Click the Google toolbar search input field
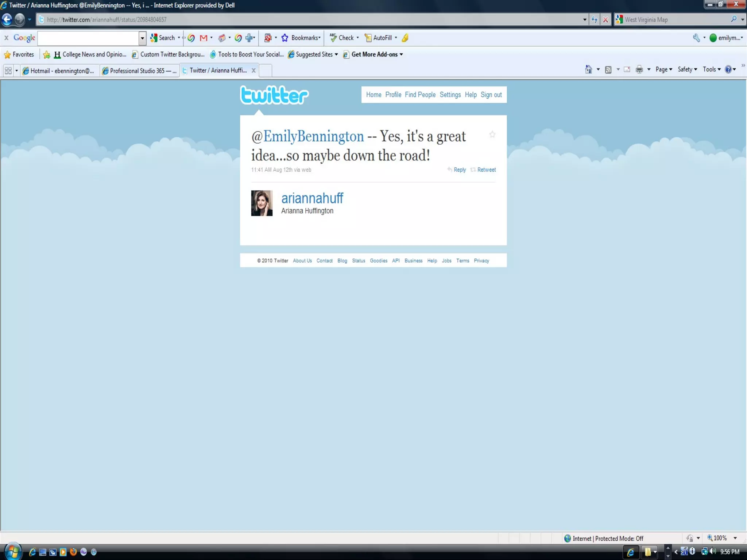The width and height of the screenshot is (747, 560). pyautogui.click(x=88, y=38)
